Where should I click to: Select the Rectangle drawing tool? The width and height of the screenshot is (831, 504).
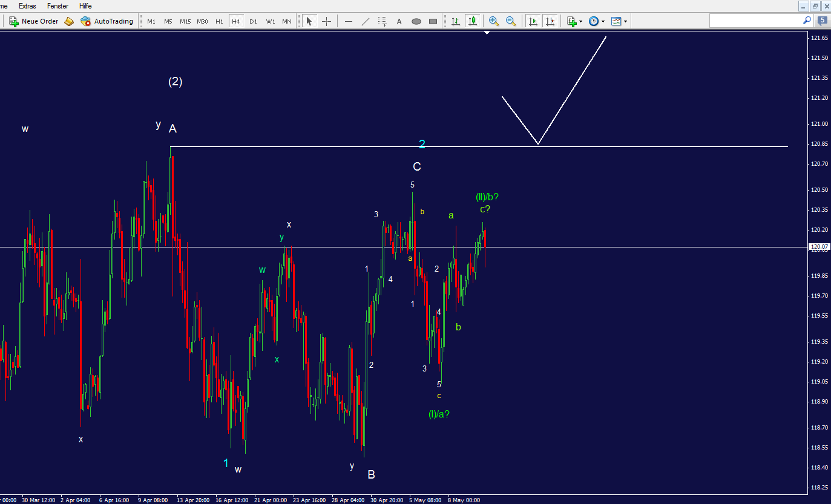pyautogui.click(x=432, y=21)
